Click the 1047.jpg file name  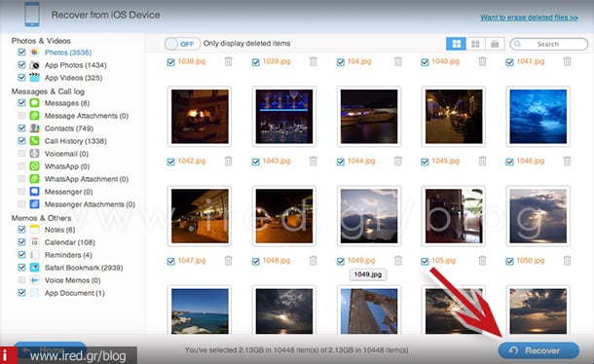tap(192, 260)
